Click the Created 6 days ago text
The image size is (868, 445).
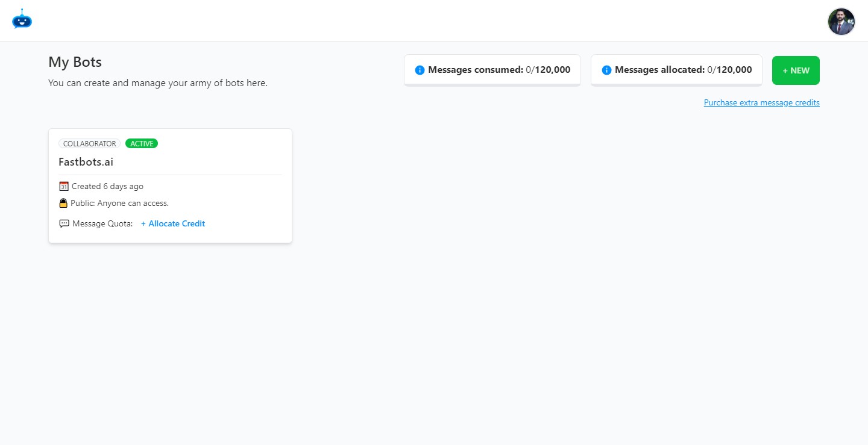(x=107, y=187)
